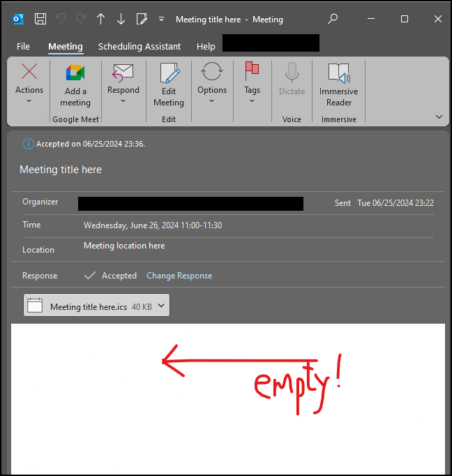Click the edit note icon in quick access toolbar
This screenshot has width=452, height=476.
click(142, 19)
